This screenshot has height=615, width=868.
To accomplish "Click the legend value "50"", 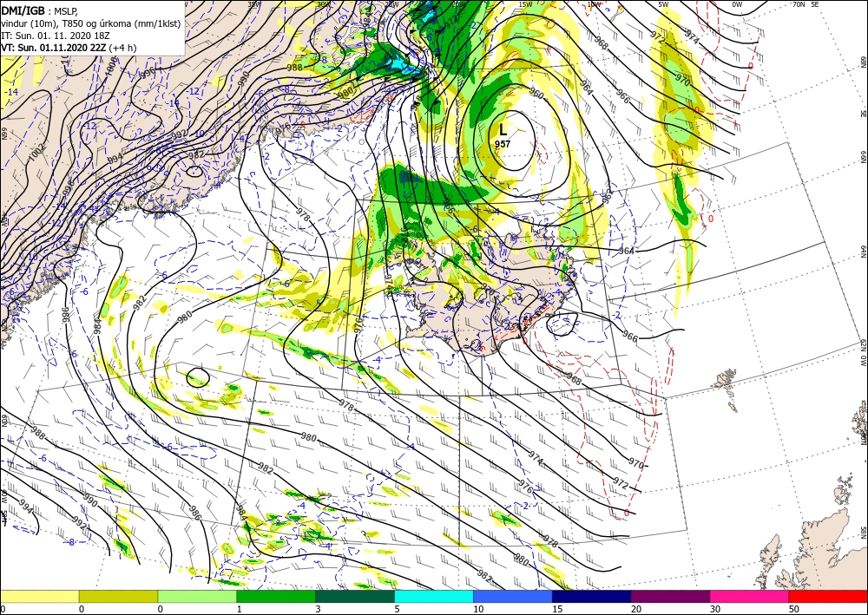I will (x=793, y=609).
